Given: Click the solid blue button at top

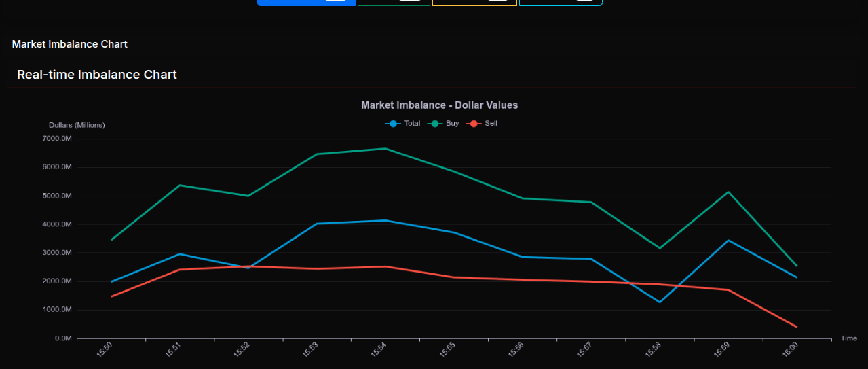Looking at the screenshot, I should (306, 2).
